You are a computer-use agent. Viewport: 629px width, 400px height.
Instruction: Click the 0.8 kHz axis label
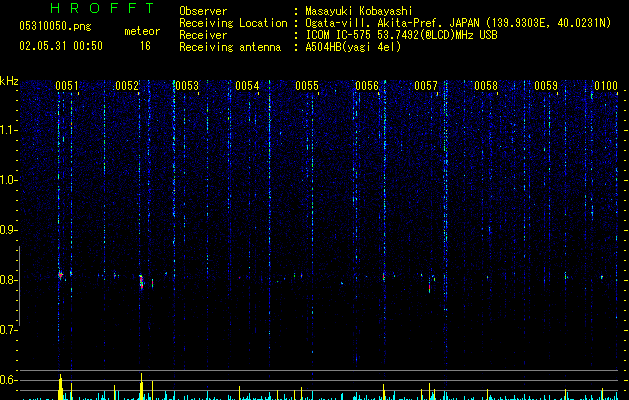pos(9,280)
